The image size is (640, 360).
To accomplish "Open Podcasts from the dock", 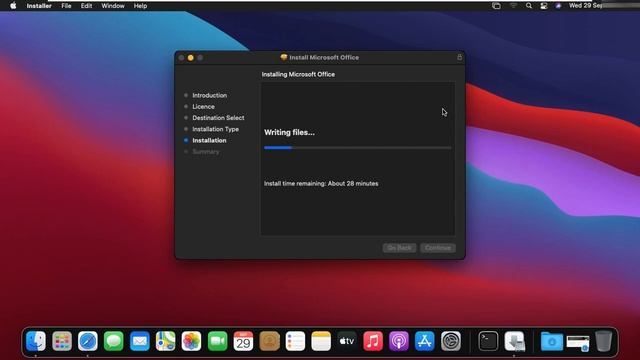I will [399, 341].
